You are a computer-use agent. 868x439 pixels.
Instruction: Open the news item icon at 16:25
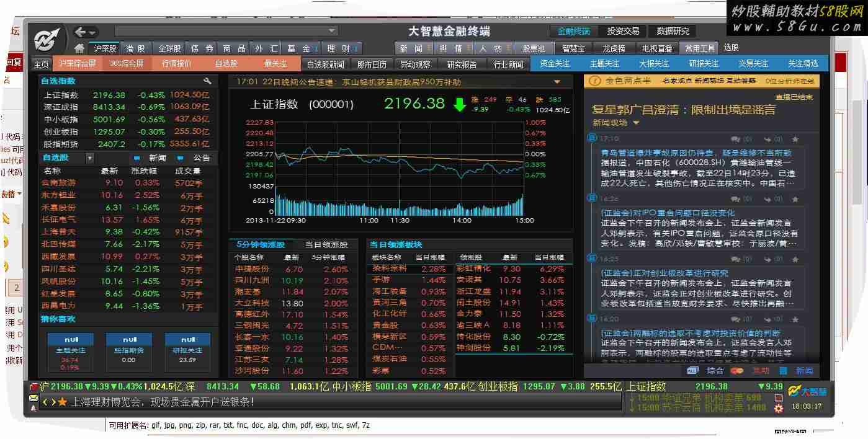pyautogui.click(x=593, y=259)
